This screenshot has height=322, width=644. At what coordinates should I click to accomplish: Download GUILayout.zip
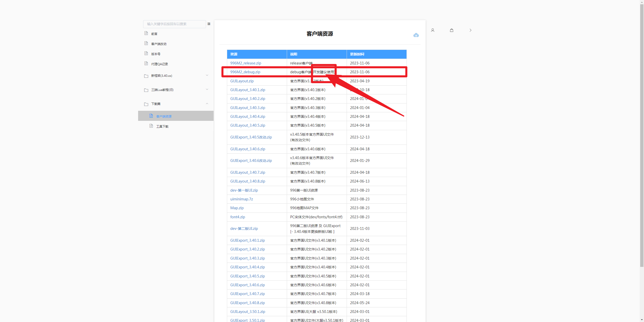(242, 81)
